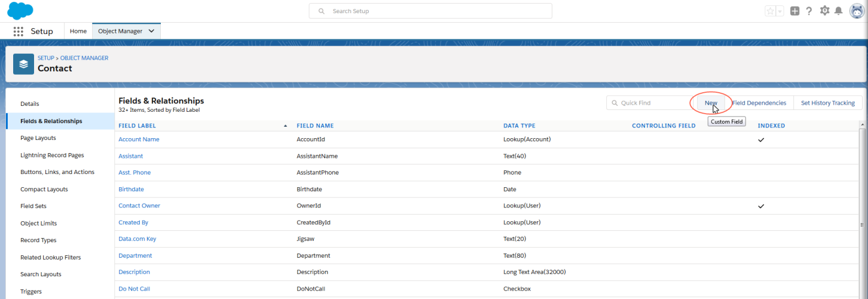
Task: Open the global actions plus icon
Action: click(794, 11)
